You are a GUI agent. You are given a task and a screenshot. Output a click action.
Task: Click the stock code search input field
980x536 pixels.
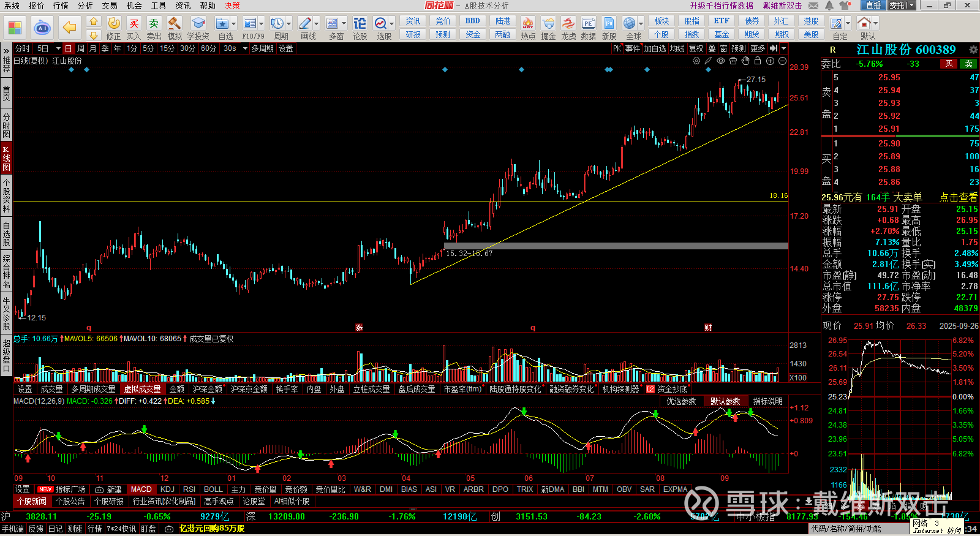click(x=858, y=529)
